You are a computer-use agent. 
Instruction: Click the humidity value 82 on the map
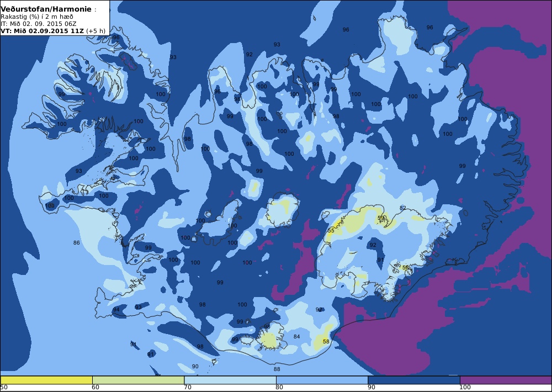(403, 208)
